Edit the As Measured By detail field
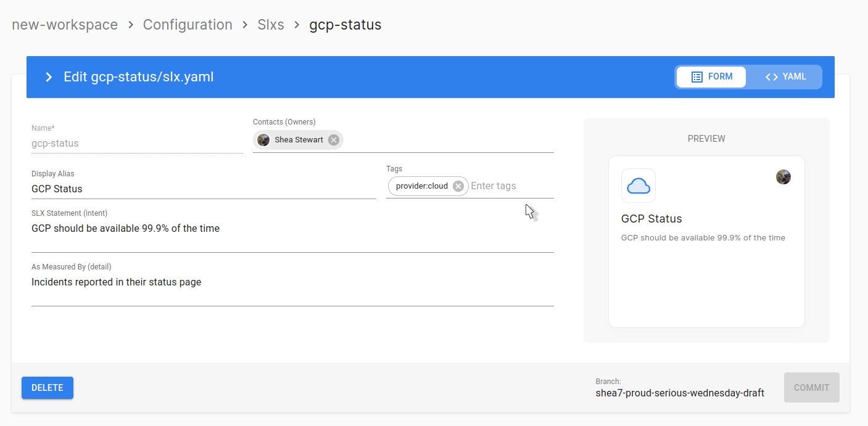 tap(292, 282)
